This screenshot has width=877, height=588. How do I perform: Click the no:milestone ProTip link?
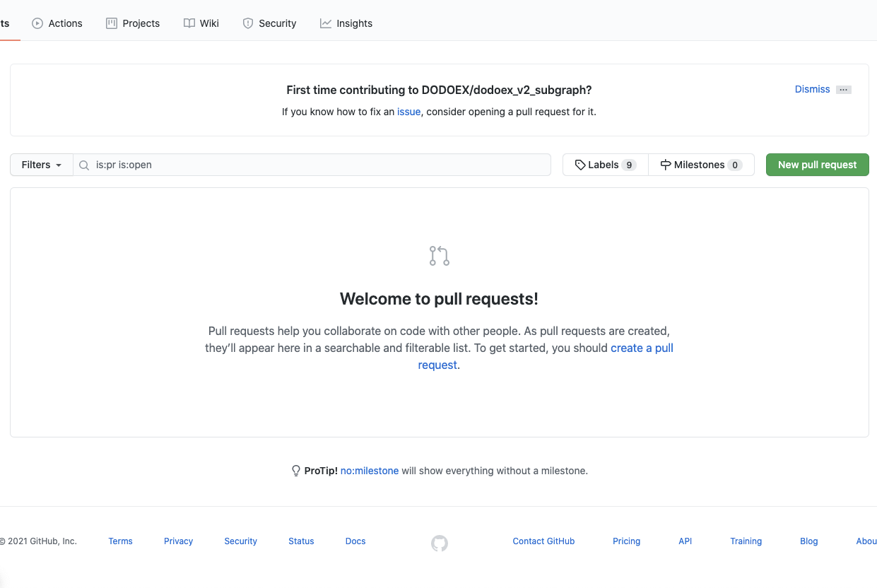tap(370, 471)
